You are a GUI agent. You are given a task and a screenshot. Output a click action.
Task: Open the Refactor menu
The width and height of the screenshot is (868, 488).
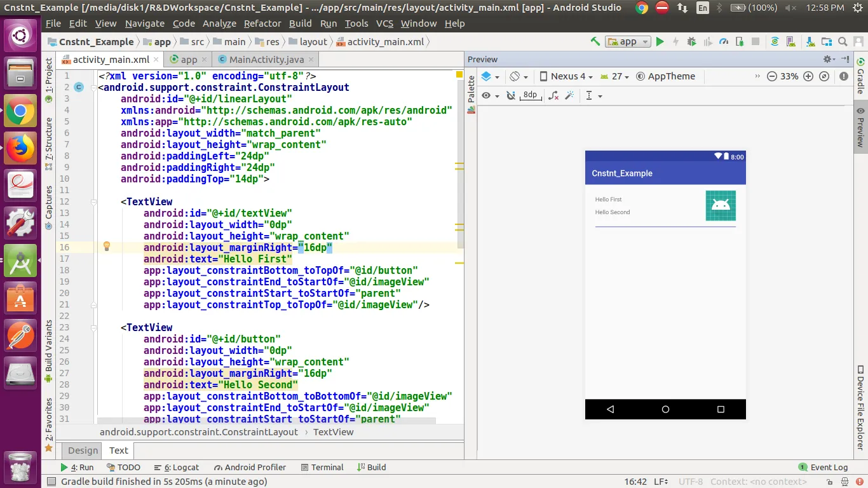pos(262,24)
